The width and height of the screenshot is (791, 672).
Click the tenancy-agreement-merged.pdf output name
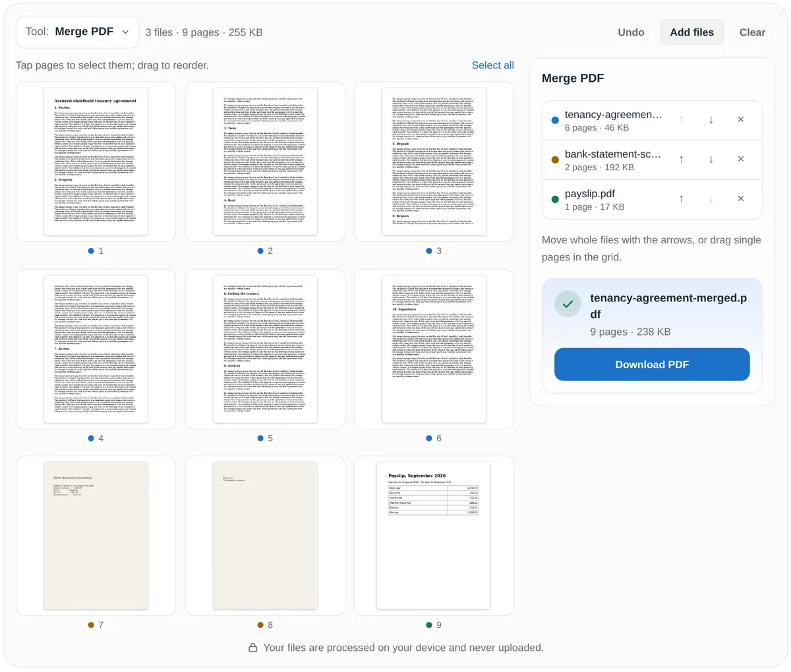pos(668,306)
